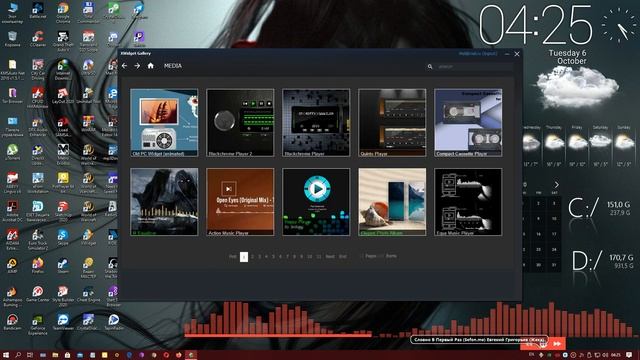The image size is (640, 360).
Task: Open the Old PC Widget thumbnail
Action: pyautogui.click(x=164, y=122)
